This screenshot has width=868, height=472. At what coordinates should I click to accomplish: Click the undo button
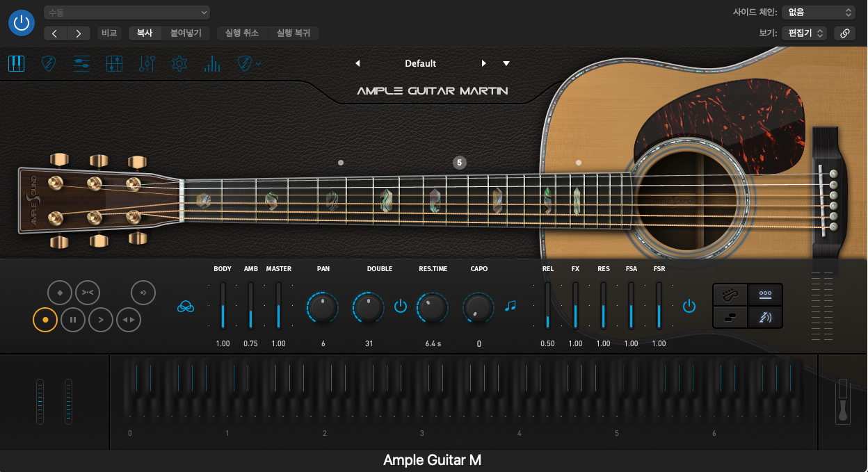click(242, 33)
